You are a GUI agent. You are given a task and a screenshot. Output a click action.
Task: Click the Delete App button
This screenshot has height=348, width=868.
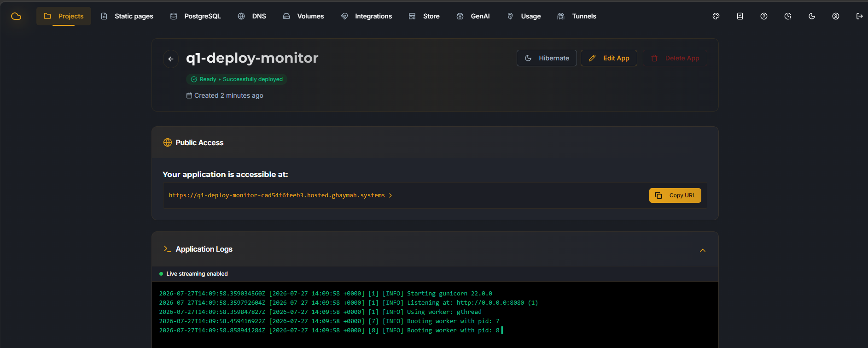point(675,58)
